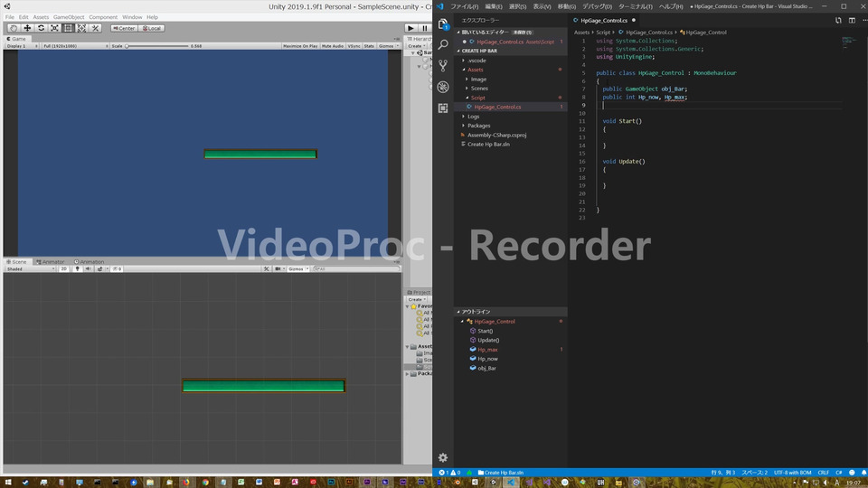The width and height of the screenshot is (868, 488).
Task: Start Play mode in Unity
Action: coord(410,28)
